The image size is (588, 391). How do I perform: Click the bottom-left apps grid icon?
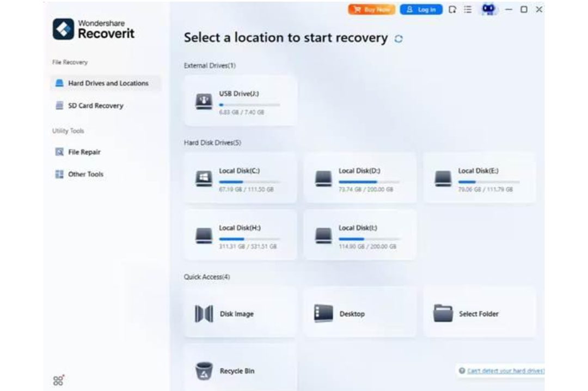click(59, 380)
